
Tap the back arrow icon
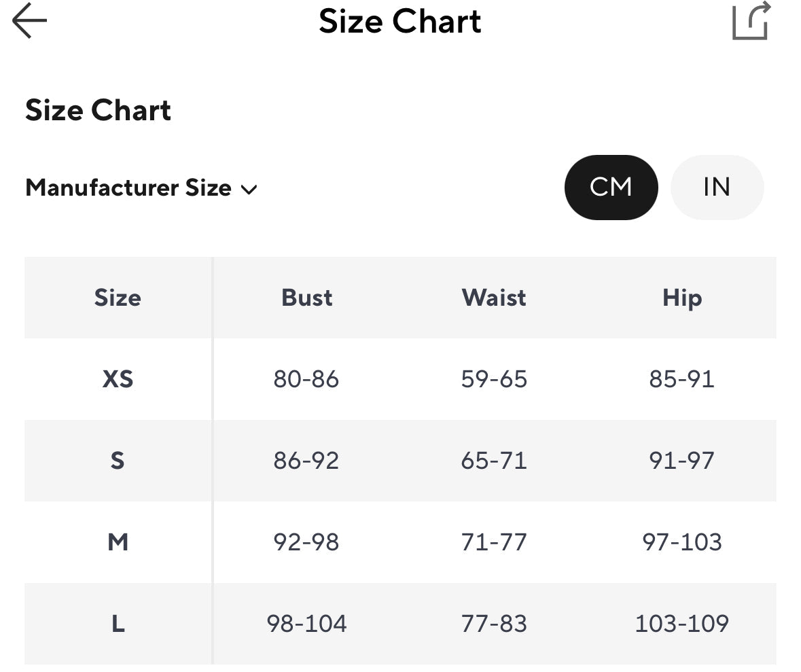(x=30, y=21)
